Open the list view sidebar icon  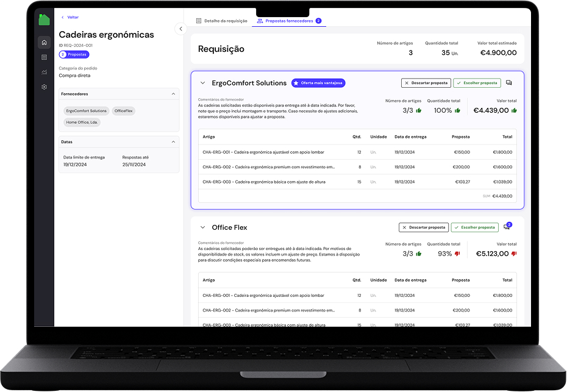tap(44, 57)
